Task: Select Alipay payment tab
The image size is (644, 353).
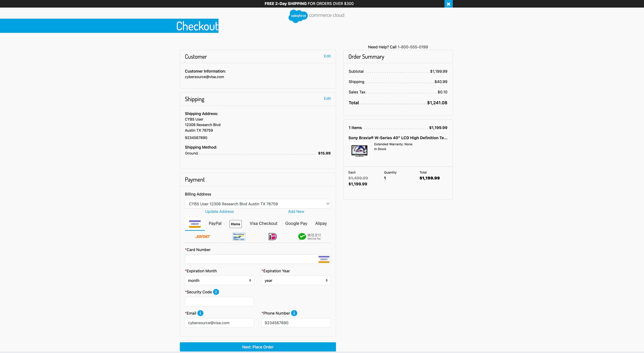Action: (x=321, y=223)
